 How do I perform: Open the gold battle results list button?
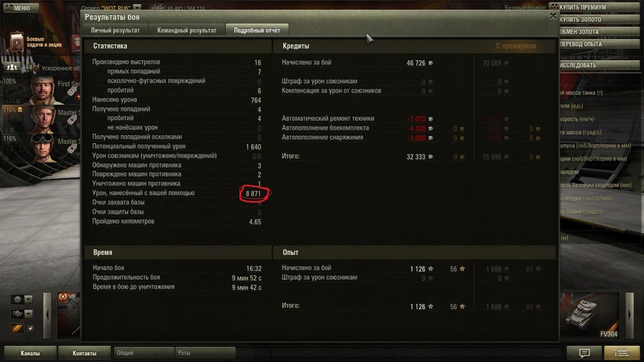click(x=622, y=352)
